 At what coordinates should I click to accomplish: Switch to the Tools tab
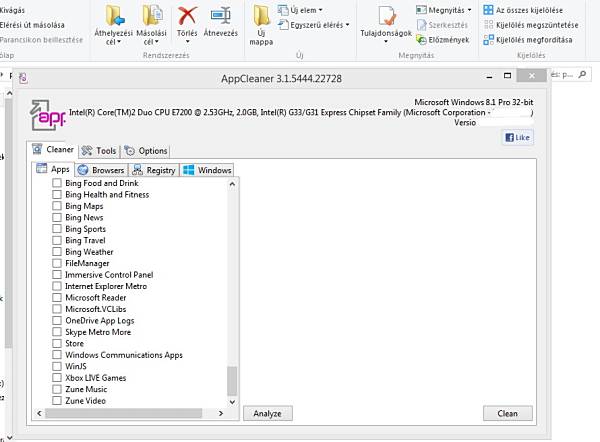(99, 151)
